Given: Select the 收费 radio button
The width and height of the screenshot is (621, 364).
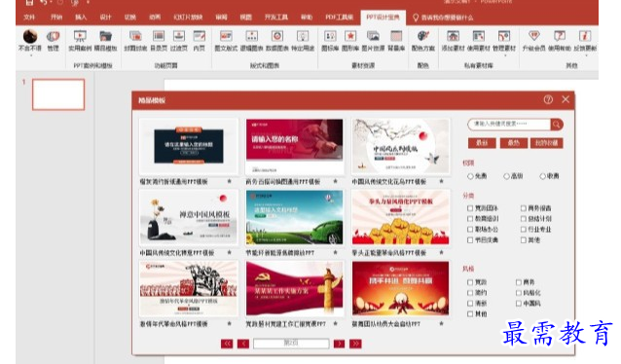Looking at the screenshot, I should click(542, 176).
